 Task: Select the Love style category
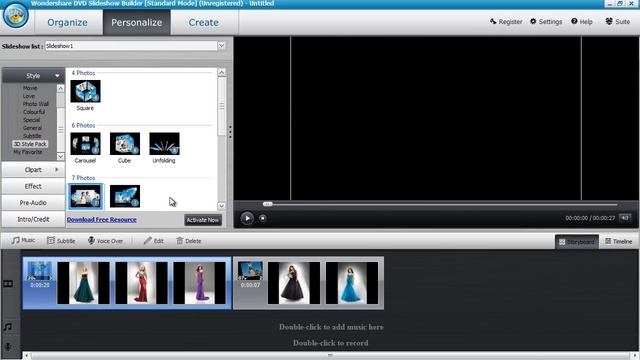pos(29,96)
